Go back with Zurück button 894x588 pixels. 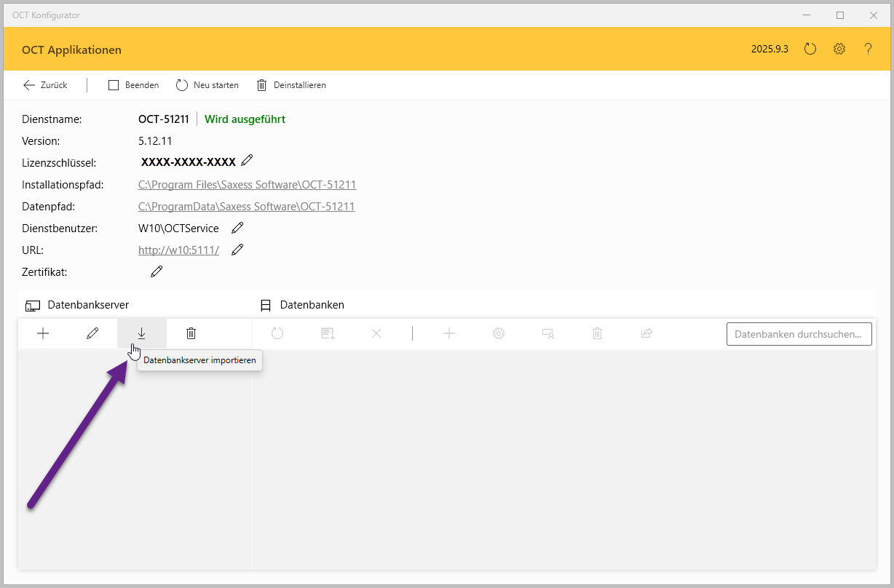tap(45, 85)
